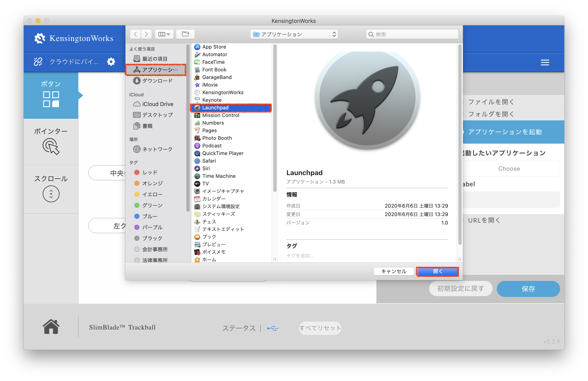Click the すべてリセット button
The height and width of the screenshot is (381, 588).
click(320, 328)
